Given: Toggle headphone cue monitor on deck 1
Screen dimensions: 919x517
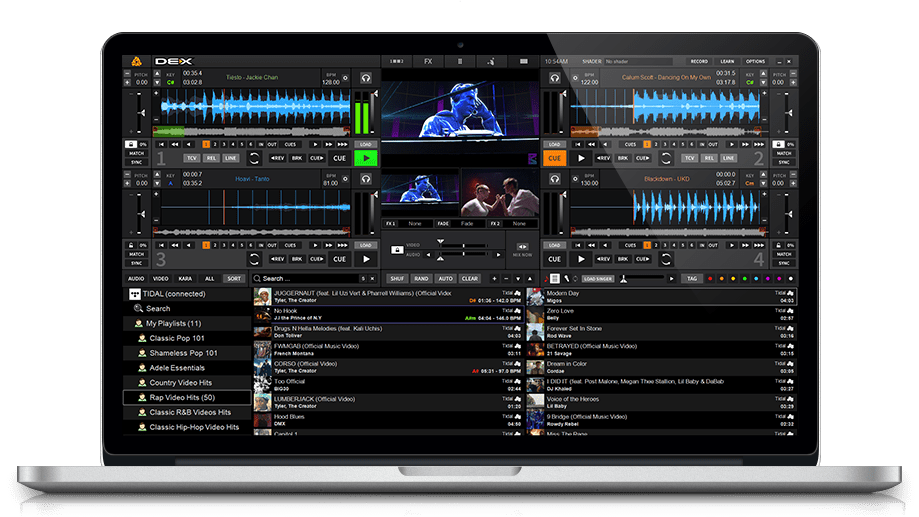Looking at the screenshot, I should [366, 78].
